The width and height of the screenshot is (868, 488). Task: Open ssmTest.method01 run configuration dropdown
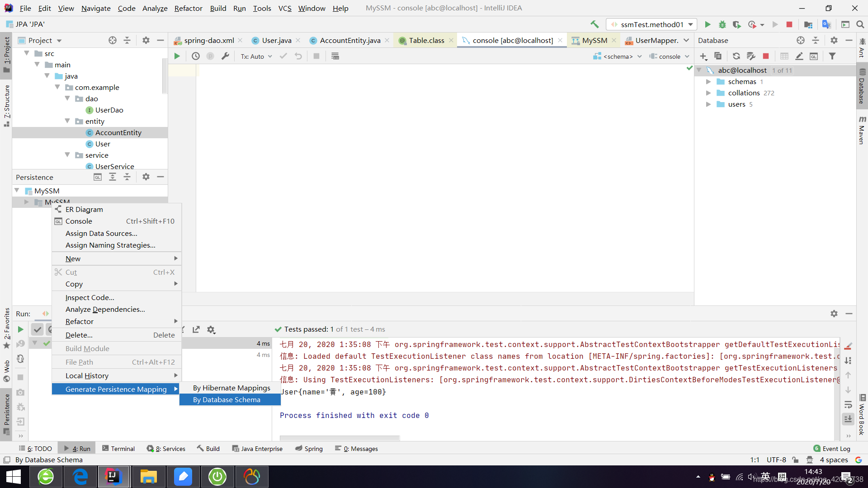pyautogui.click(x=651, y=24)
